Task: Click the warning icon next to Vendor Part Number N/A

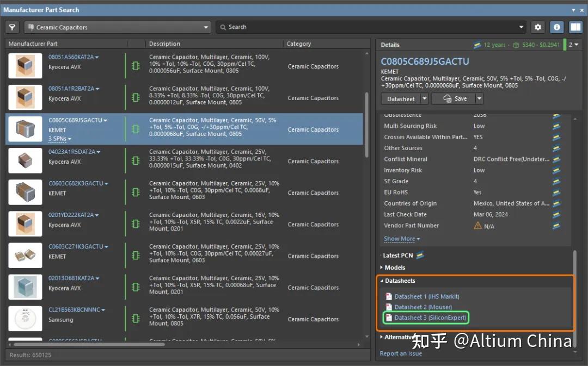Action: tap(476, 226)
